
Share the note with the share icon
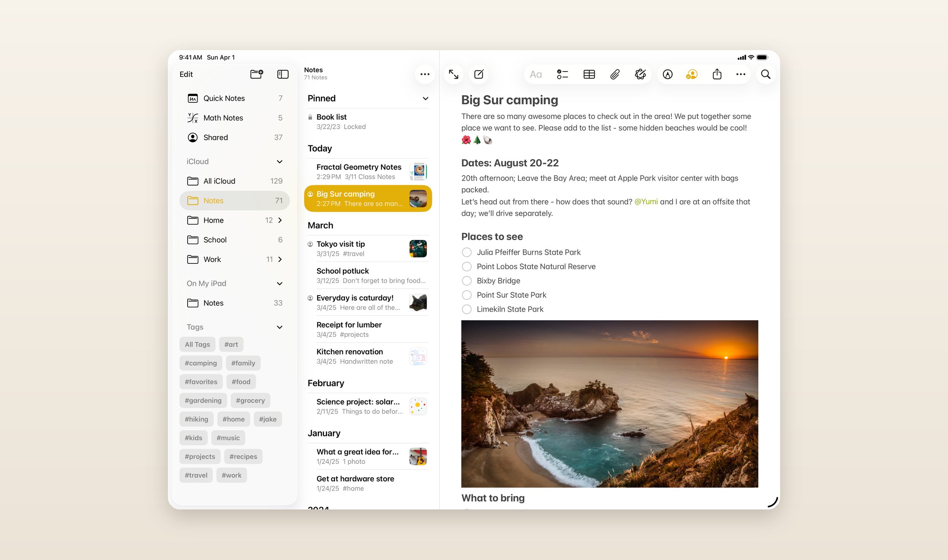pos(717,74)
